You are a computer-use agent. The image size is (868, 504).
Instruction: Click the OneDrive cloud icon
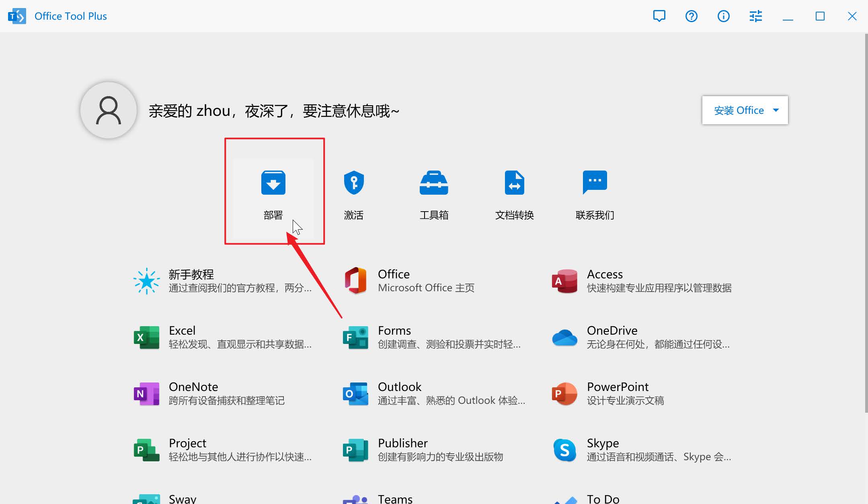564,337
